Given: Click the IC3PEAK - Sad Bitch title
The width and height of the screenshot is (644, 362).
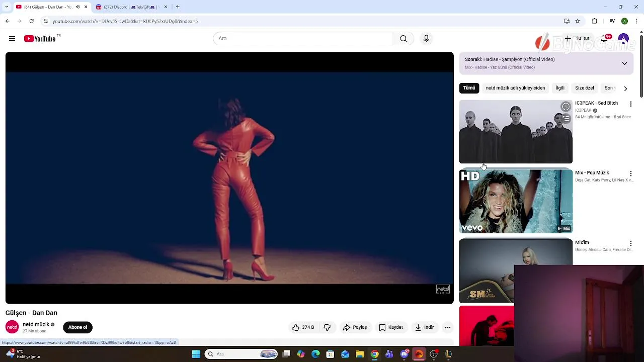Looking at the screenshot, I should click(596, 103).
